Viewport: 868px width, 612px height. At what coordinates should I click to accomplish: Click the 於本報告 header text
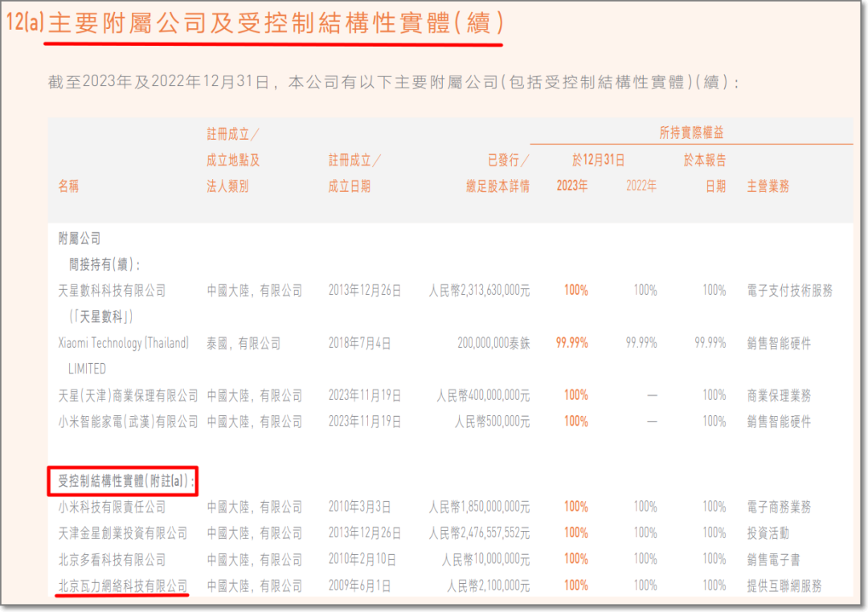pos(705,160)
